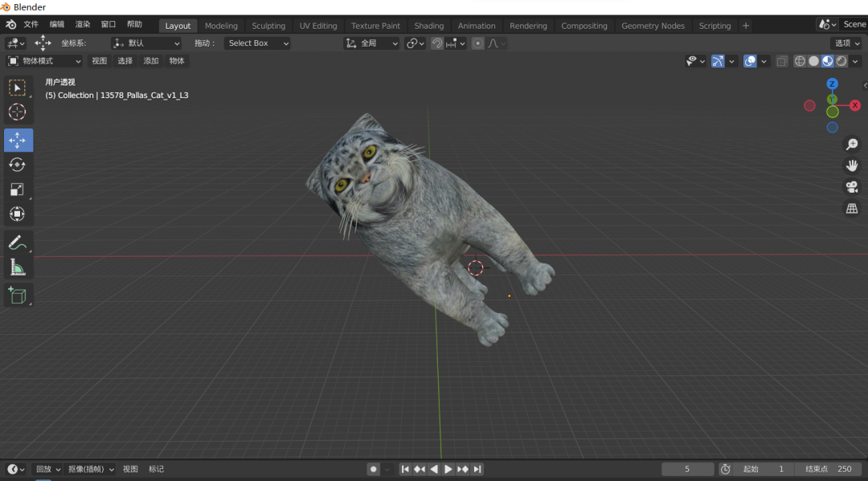Screen dimensions: 868x481
Task: Activate the Move tool
Action: [x=17, y=141]
